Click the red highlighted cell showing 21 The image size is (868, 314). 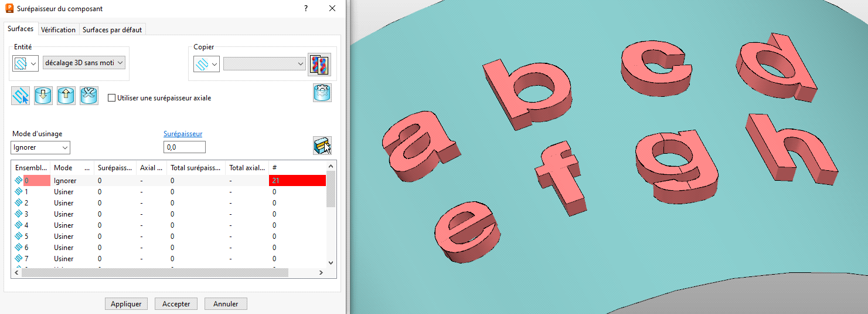(297, 181)
